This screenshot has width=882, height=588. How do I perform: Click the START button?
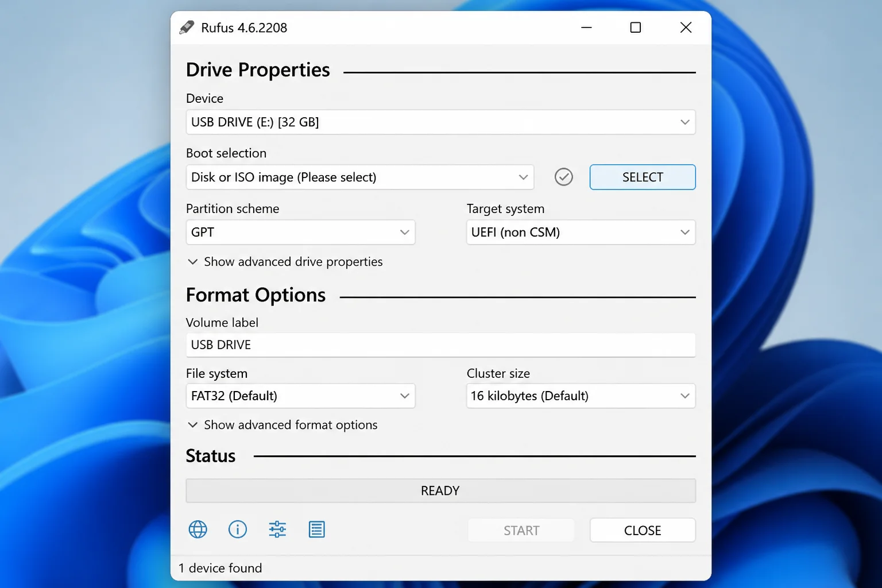tap(521, 531)
